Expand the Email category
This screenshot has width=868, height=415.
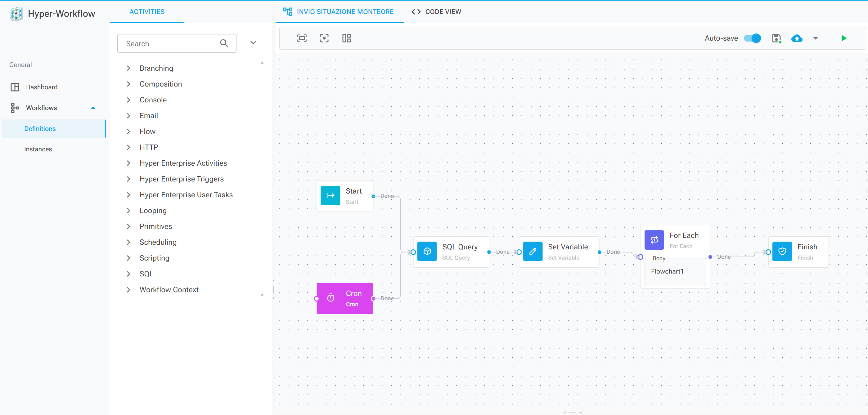(x=128, y=116)
